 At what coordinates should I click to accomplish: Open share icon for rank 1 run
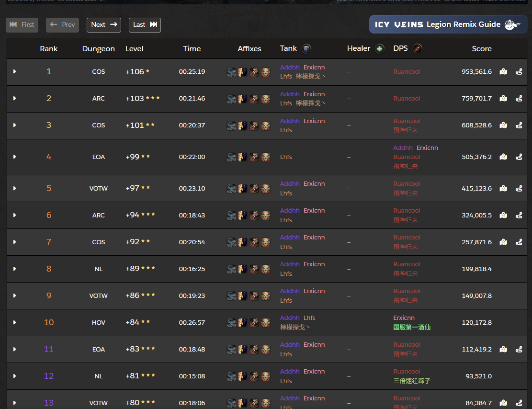tap(519, 72)
